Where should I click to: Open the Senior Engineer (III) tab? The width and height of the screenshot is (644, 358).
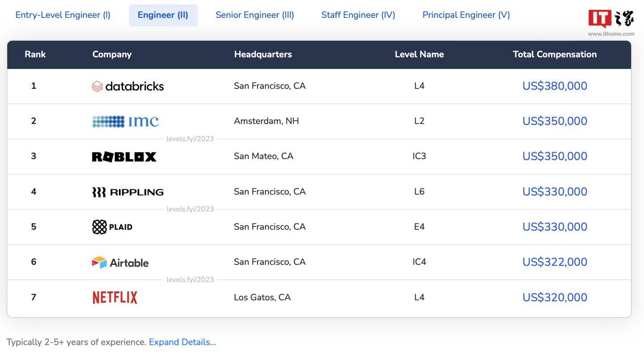pyautogui.click(x=255, y=15)
